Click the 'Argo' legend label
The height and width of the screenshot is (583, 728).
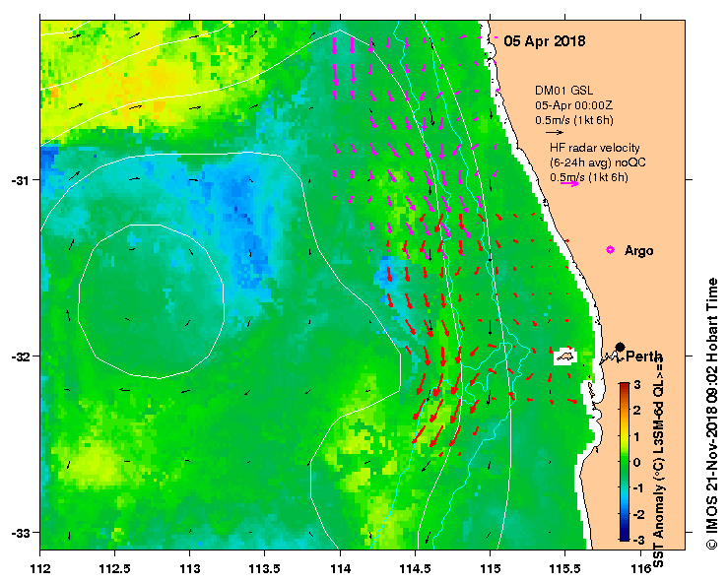coord(639,251)
